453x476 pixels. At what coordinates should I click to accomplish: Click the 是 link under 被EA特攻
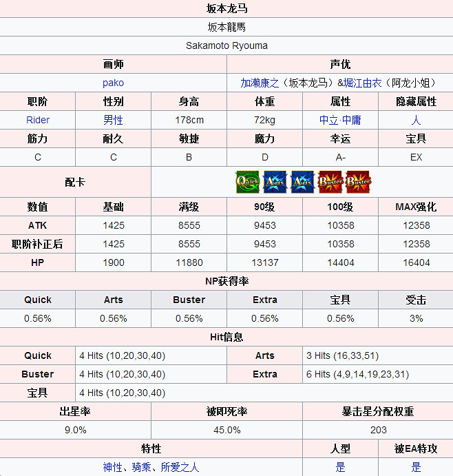tap(416, 467)
